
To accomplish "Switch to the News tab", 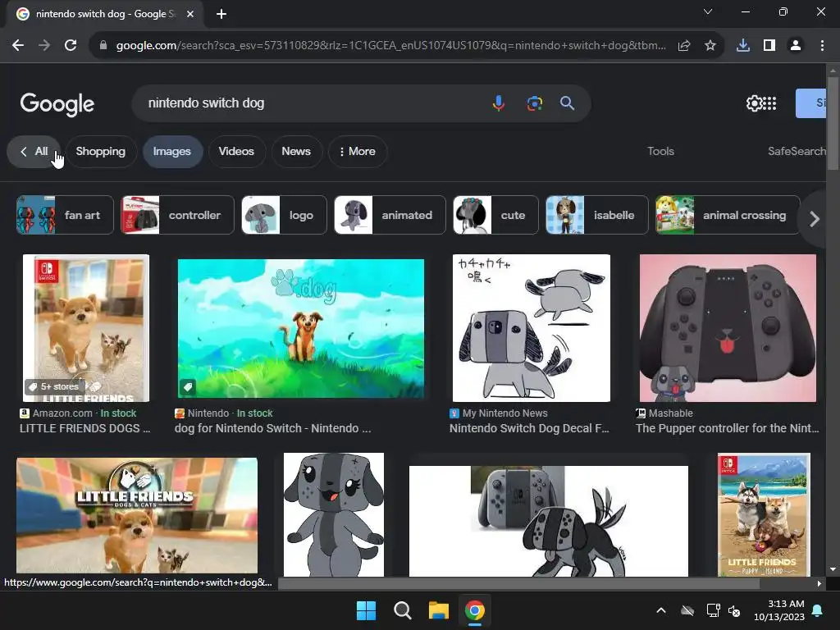I will [x=296, y=152].
